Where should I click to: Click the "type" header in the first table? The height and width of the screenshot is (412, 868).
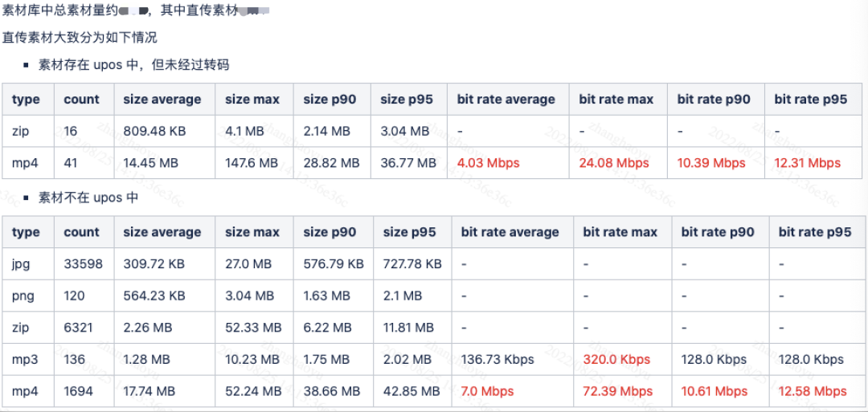(27, 100)
